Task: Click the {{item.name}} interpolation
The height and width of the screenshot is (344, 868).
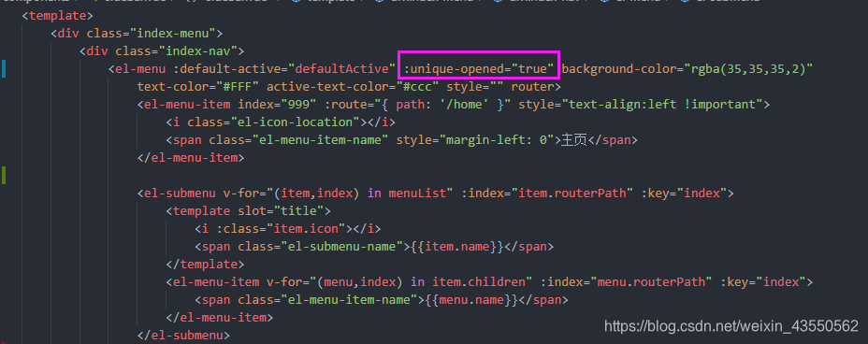Action: tap(456, 246)
